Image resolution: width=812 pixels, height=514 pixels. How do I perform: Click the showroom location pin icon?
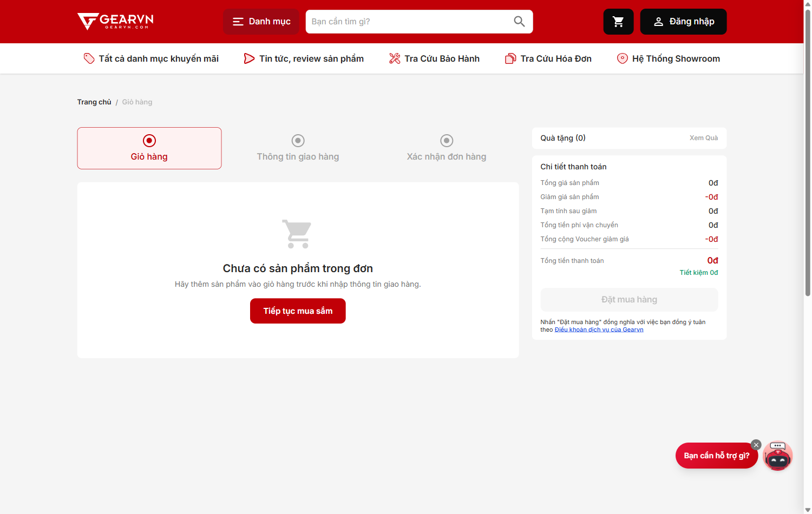tap(623, 58)
